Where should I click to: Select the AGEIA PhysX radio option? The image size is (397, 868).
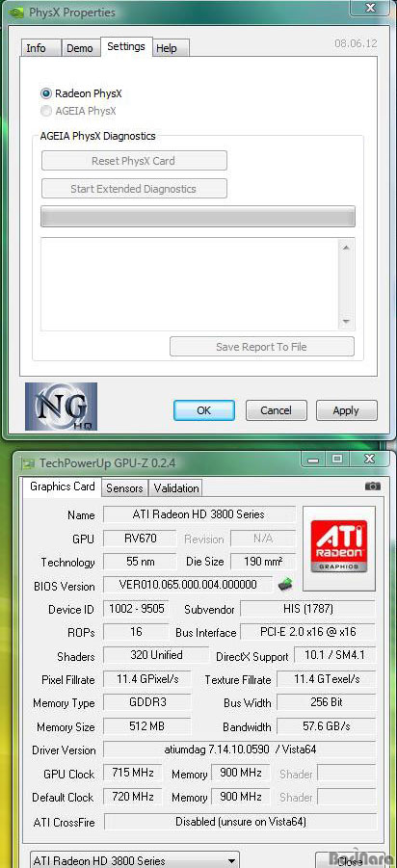(46, 111)
